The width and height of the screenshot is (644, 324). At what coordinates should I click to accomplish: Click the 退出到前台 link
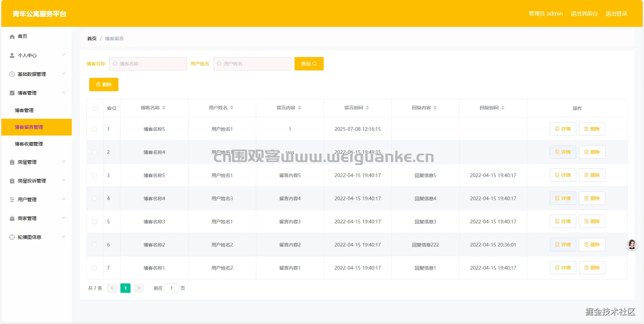coord(584,14)
